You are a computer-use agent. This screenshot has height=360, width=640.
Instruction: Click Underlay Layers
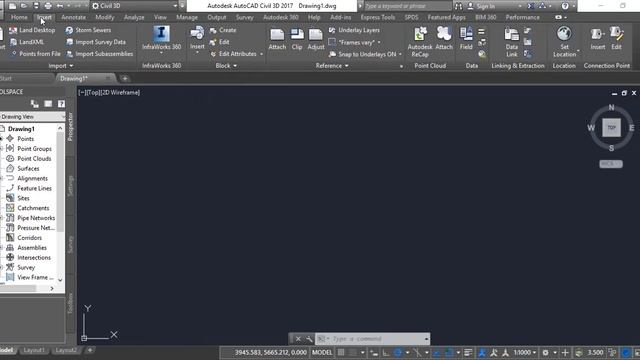[x=354, y=30]
